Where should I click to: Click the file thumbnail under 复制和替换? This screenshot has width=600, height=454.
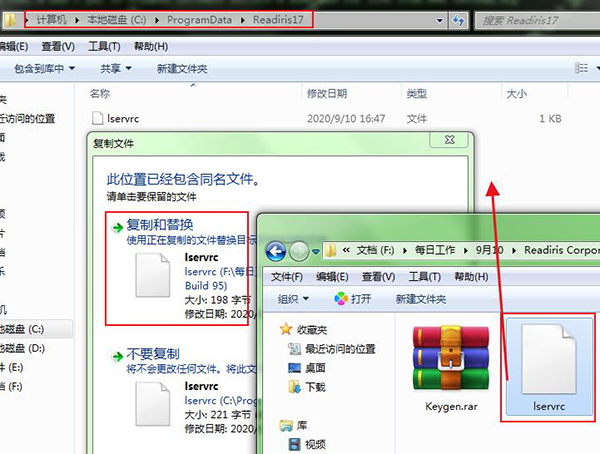point(153,275)
